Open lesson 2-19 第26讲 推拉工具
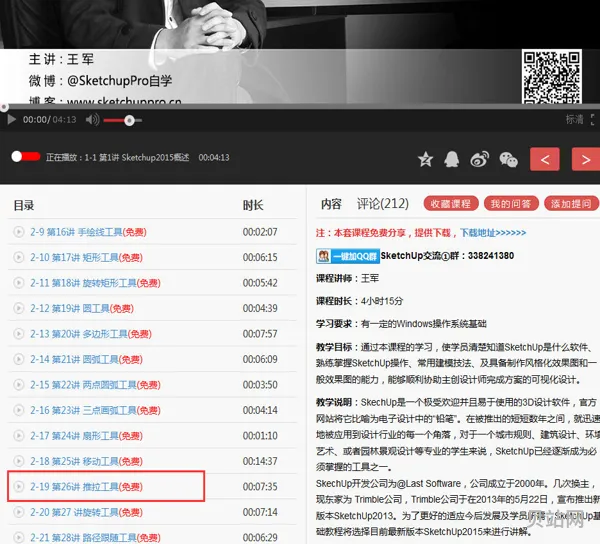 [x=86, y=487]
